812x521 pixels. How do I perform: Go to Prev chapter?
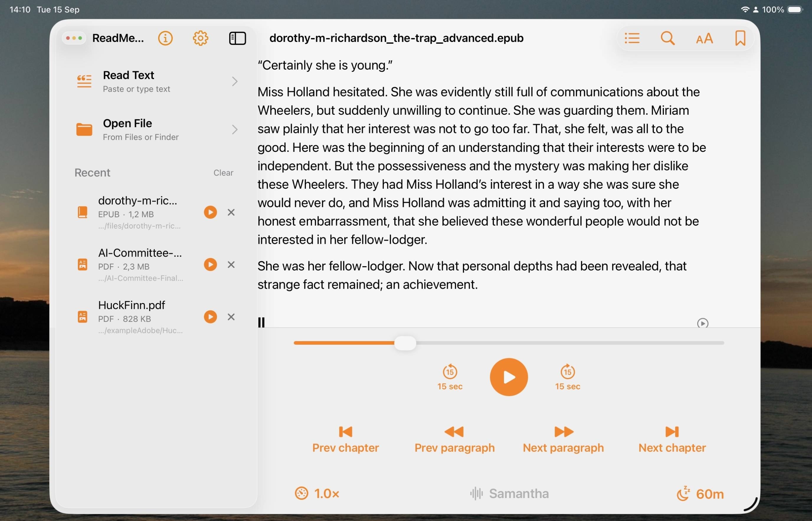click(x=346, y=440)
